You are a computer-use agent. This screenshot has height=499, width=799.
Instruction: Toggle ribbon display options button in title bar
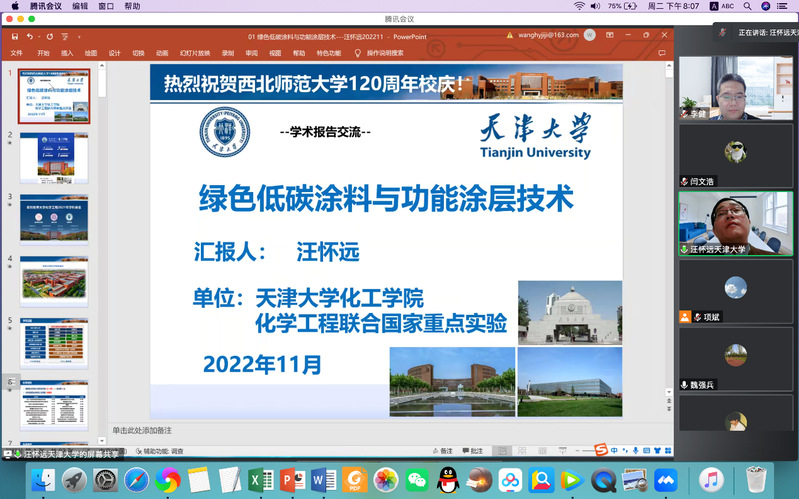pyautogui.click(x=610, y=36)
